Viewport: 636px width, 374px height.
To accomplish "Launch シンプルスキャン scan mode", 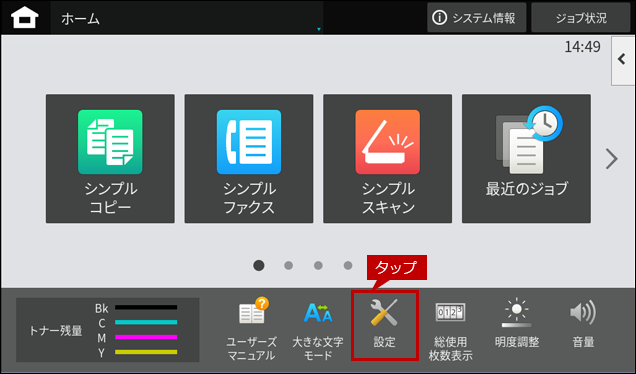I will 387,159.
